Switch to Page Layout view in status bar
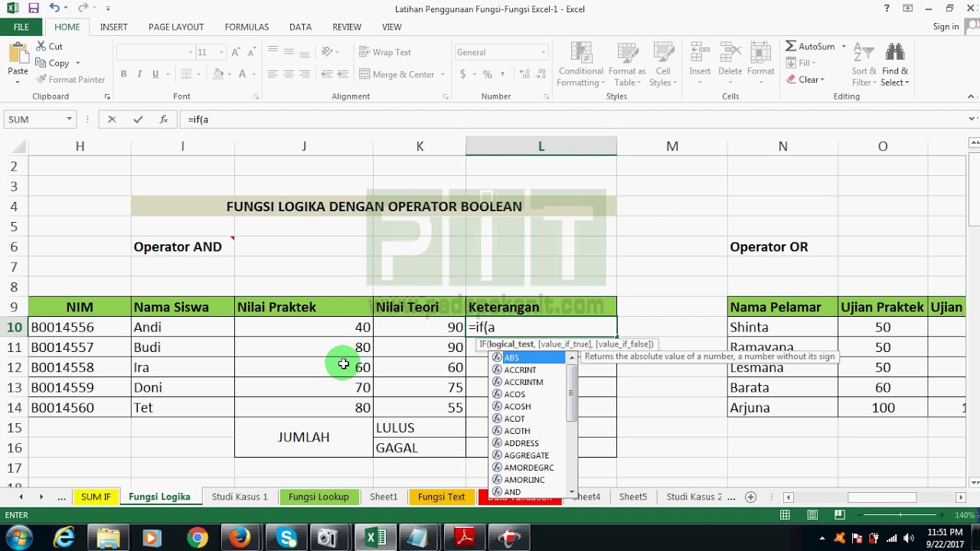This screenshot has height=551, width=980. tap(812, 515)
